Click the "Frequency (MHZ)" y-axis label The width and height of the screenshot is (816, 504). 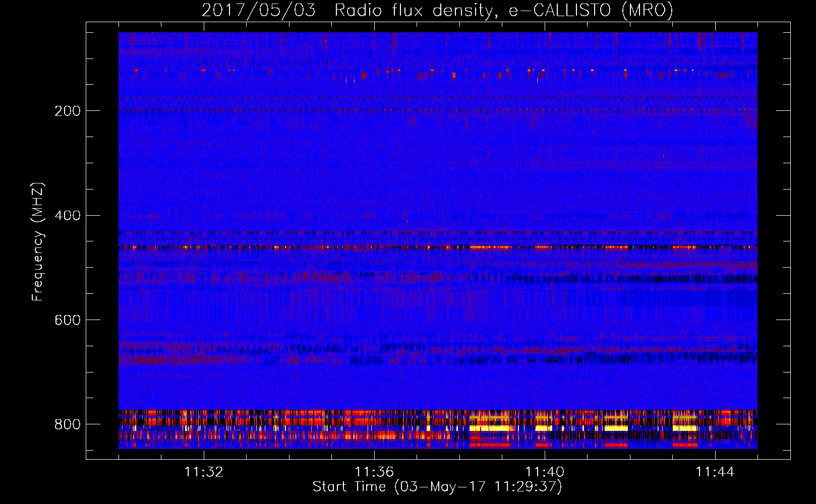pyautogui.click(x=38, y=241)
